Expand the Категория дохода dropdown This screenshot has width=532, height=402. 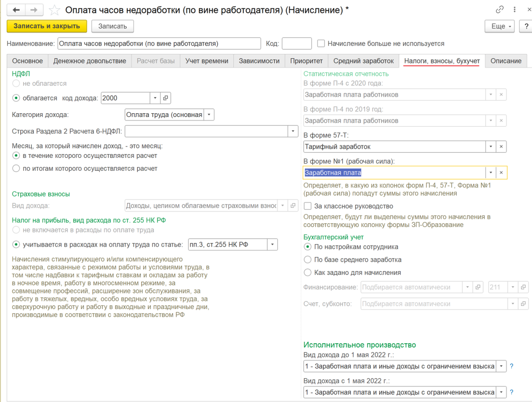tap(209, 115)
